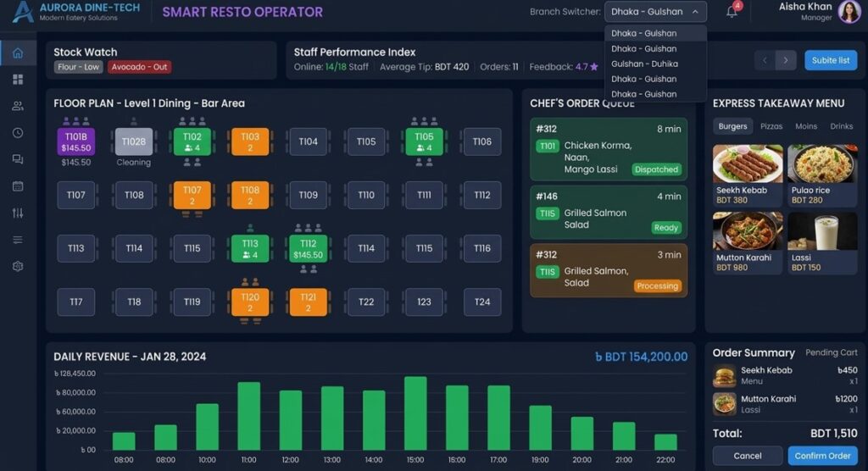Open the sliders adjustments icon in sidebar

(18, 213)
